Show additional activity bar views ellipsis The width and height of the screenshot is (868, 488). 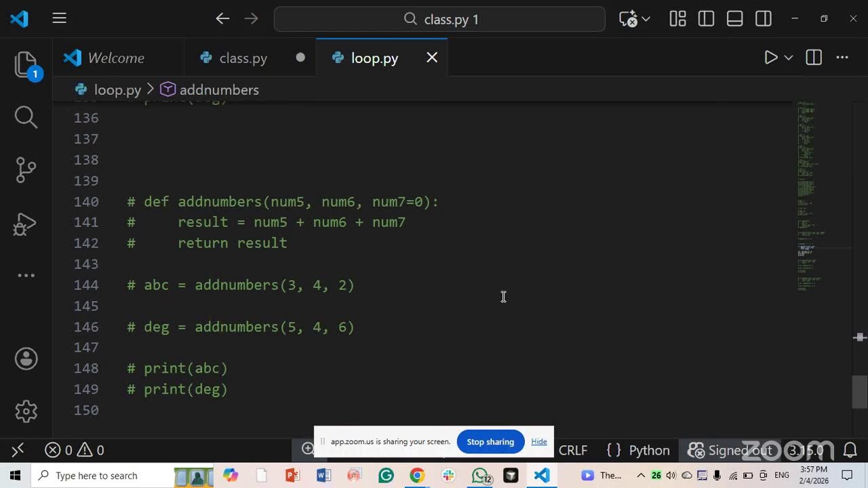[x=26, y=275]
